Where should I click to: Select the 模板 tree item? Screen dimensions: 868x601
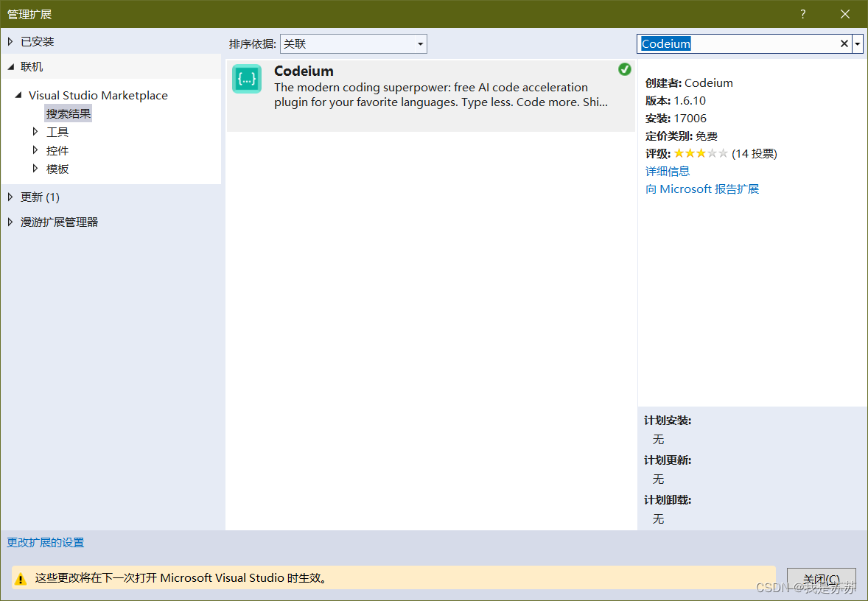click(x=57, y=169)
